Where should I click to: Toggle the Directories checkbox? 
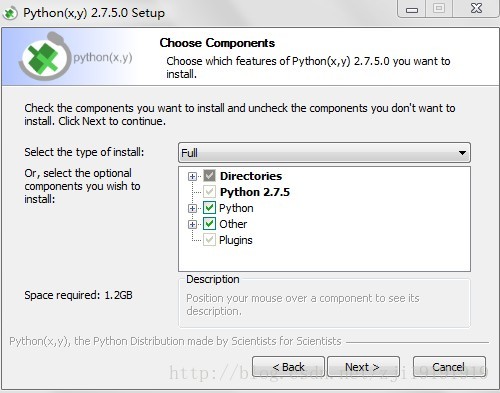pos(209,176)
